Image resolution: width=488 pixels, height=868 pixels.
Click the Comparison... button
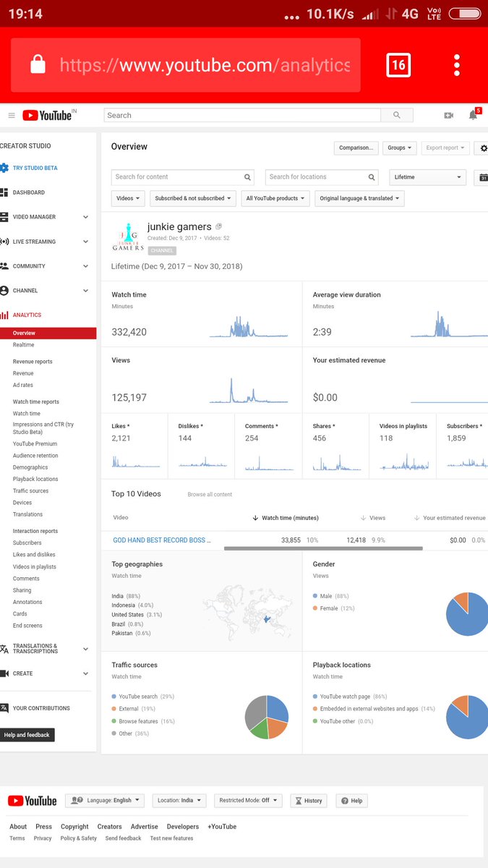point(356,148)
